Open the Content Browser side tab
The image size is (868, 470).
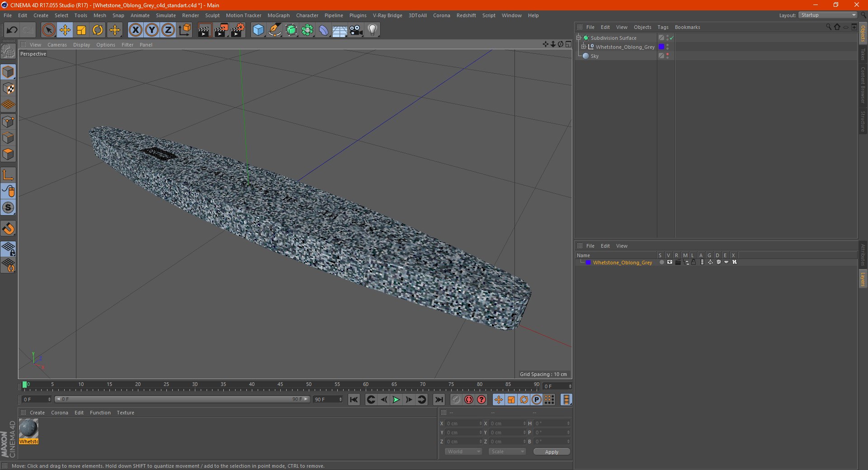(x=863, y=85)
